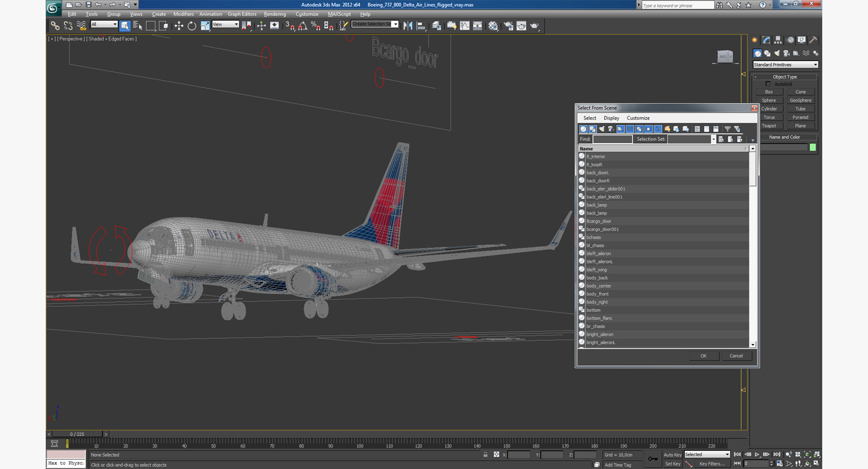Switch to Hierarchy command panel tab
The image size is (868, 469).
[778, 40]
